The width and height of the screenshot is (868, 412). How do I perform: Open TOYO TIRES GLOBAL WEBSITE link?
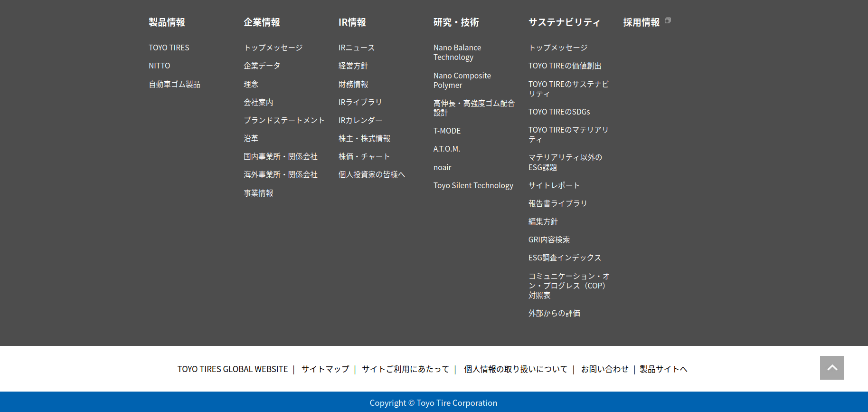coord(232,369)
